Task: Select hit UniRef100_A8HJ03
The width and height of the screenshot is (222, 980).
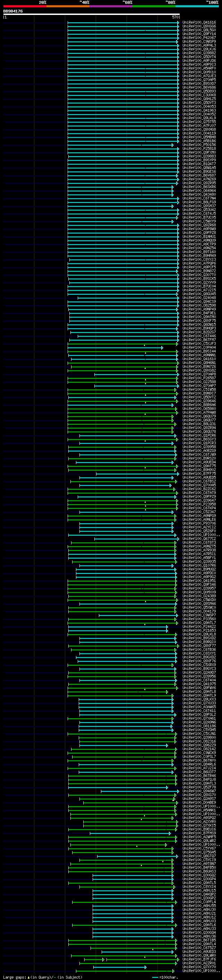Action: pos(199,921)
